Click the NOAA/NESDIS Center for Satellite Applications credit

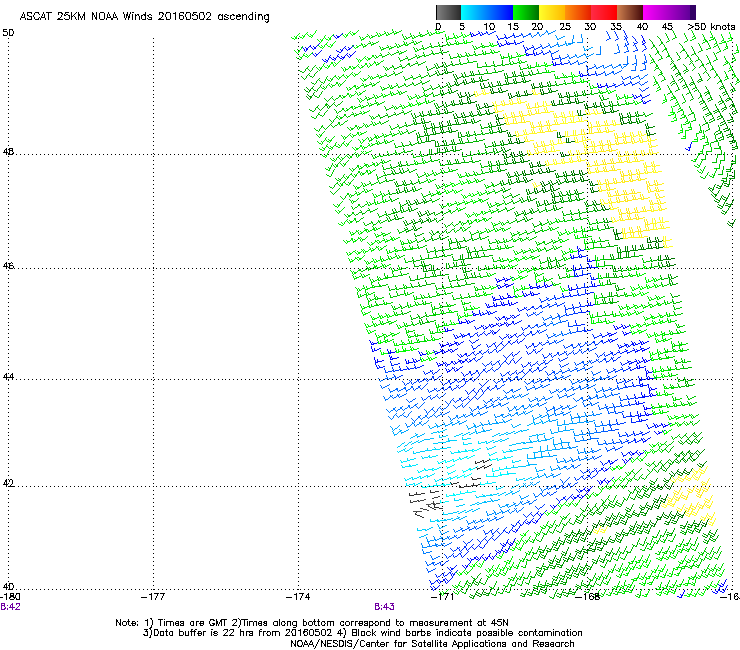pos(432,644)
